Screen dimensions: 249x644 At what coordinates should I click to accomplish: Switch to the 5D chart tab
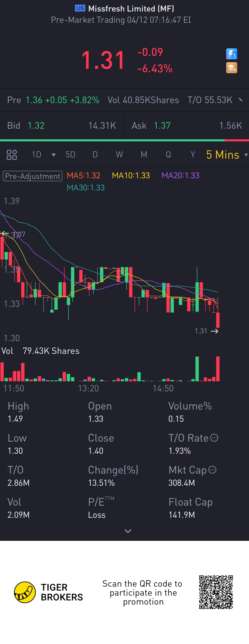click(70, 154)
